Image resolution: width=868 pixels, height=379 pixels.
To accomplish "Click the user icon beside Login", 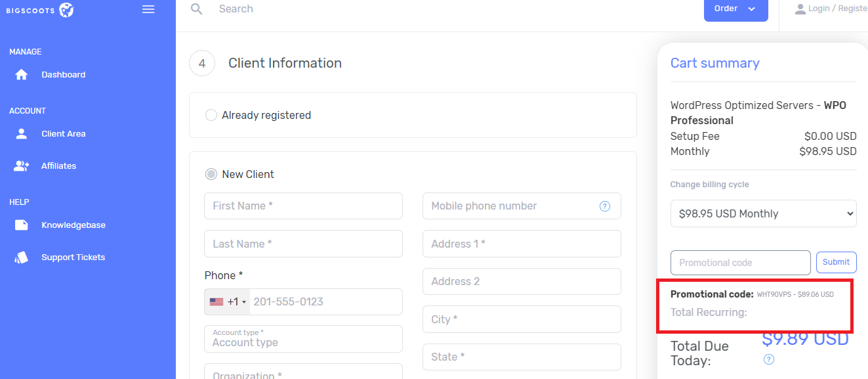I will tap(800, 9).
